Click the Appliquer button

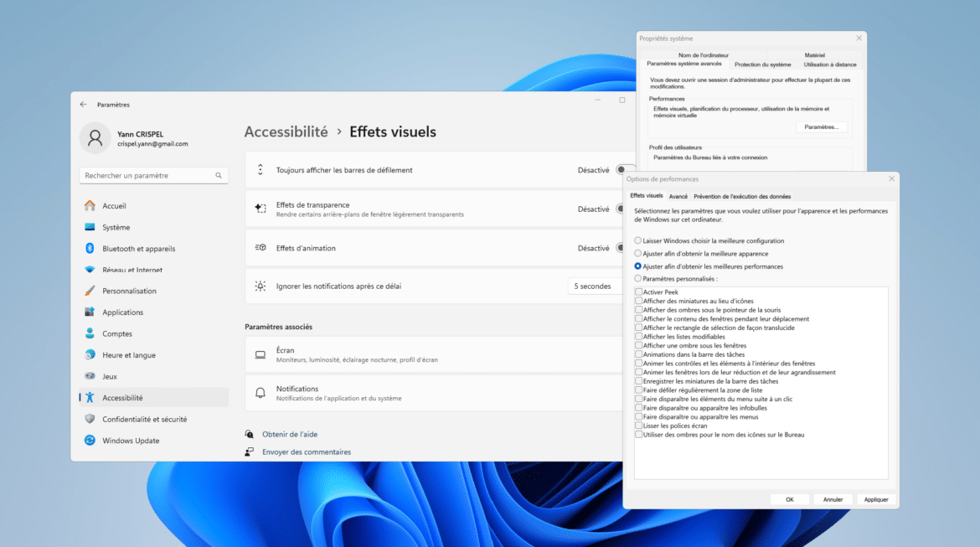point(876,498)
